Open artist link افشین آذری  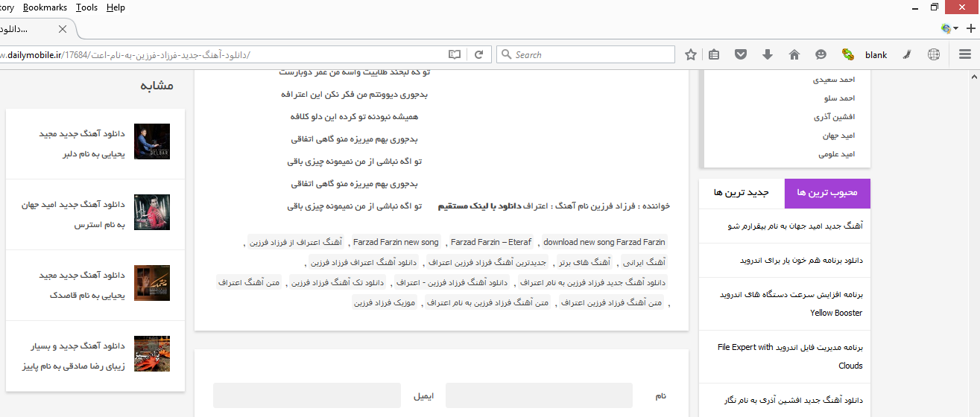(x=836, y=117)
